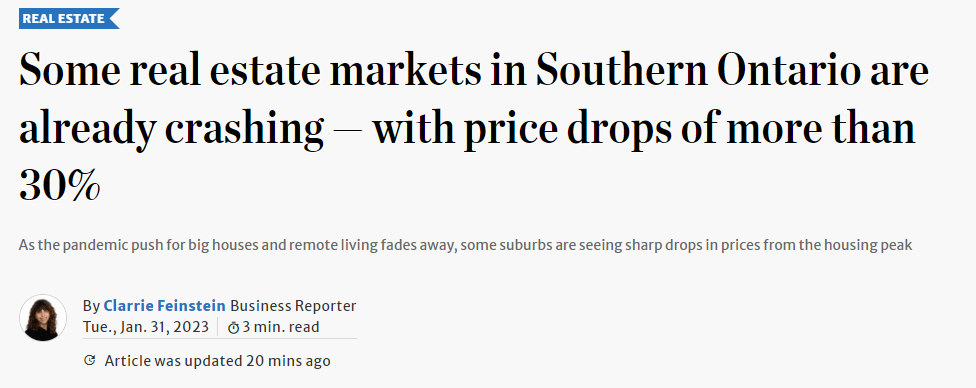This screenshot has height=388, width=976.
Task: Open the REAL ESTATE category tag
Action: (68, 19)
